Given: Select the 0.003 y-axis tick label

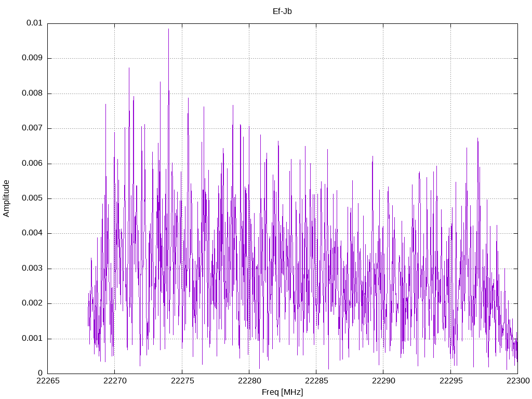Looking at the screenshot, I should 32,269.
